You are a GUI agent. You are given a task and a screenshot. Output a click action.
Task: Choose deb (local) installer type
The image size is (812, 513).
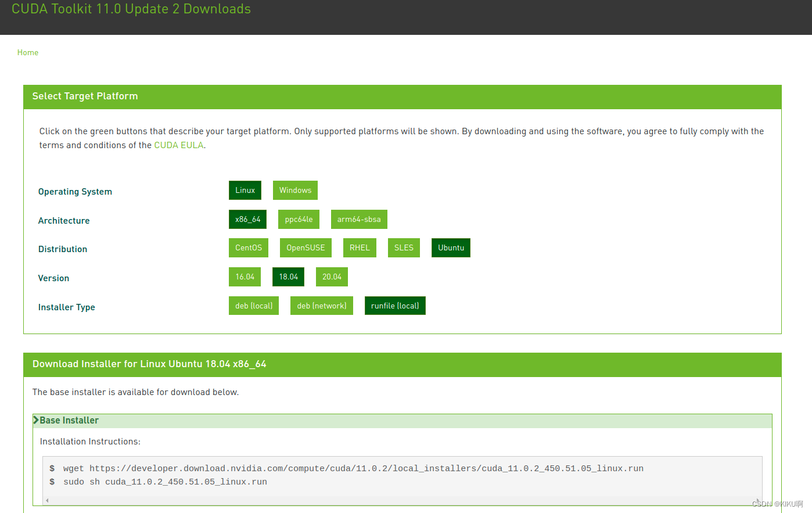pos(254,306)
